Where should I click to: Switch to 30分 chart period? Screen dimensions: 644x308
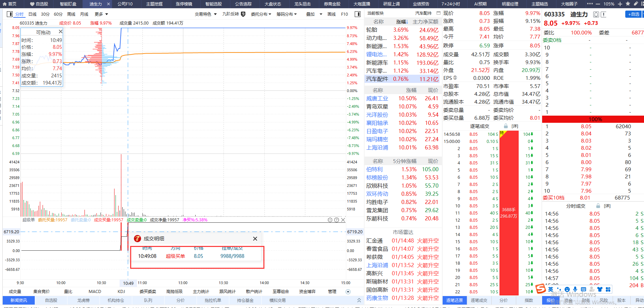pyautogui.click(x=45, y=14)
